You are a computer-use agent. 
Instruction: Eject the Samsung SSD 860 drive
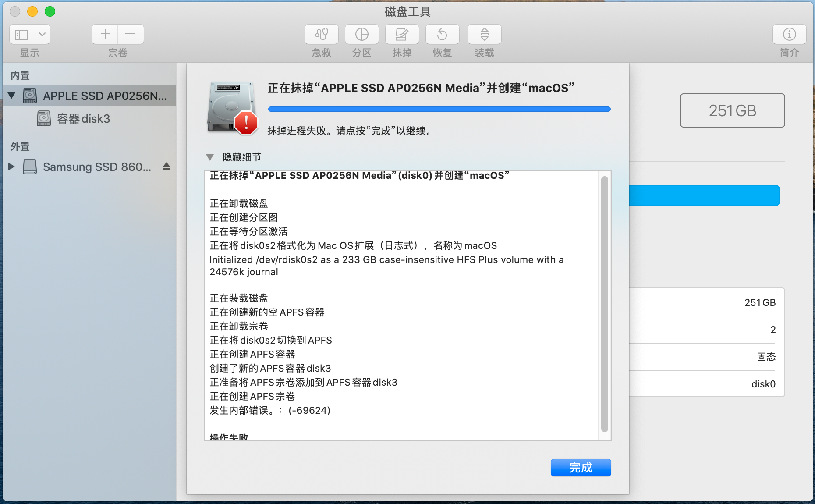(167, 167)
